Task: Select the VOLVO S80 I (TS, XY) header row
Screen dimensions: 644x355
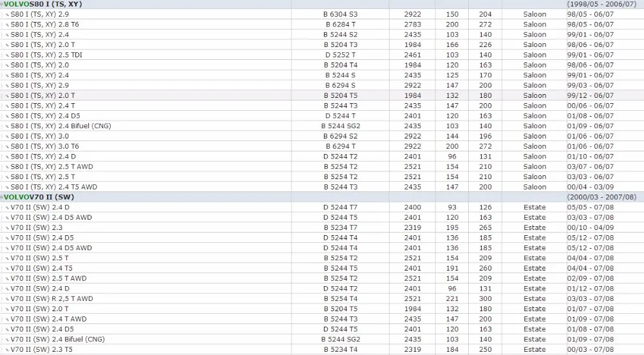Action: [x=322, y=4]
